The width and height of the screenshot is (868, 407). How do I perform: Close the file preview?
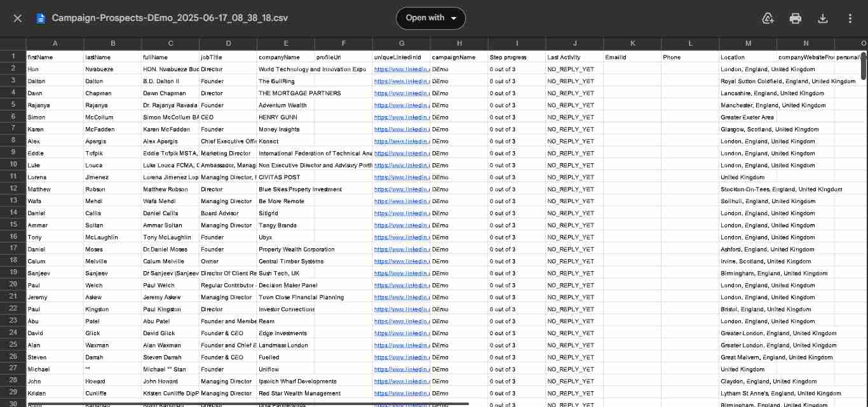point(17,18)
